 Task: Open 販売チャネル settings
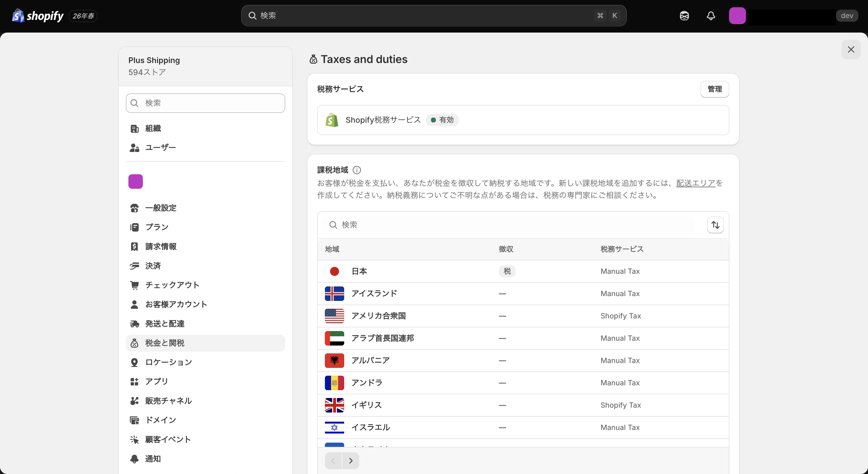coord(205,401)
